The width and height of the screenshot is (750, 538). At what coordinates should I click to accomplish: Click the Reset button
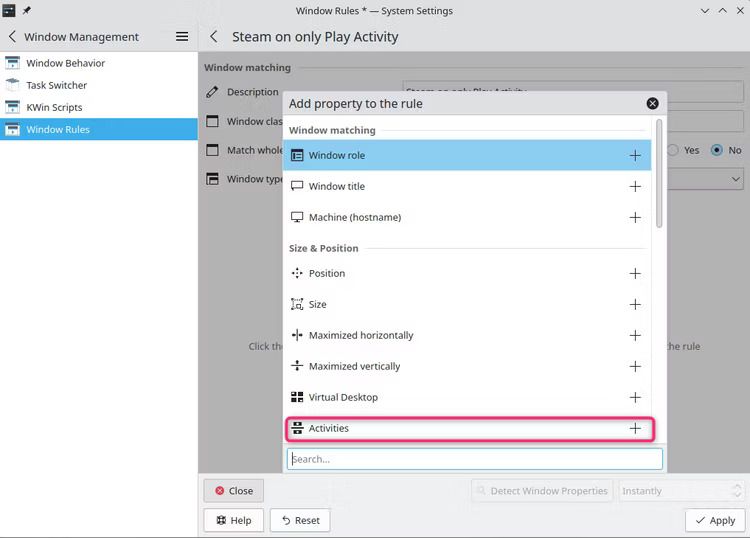tap(300, 520)
